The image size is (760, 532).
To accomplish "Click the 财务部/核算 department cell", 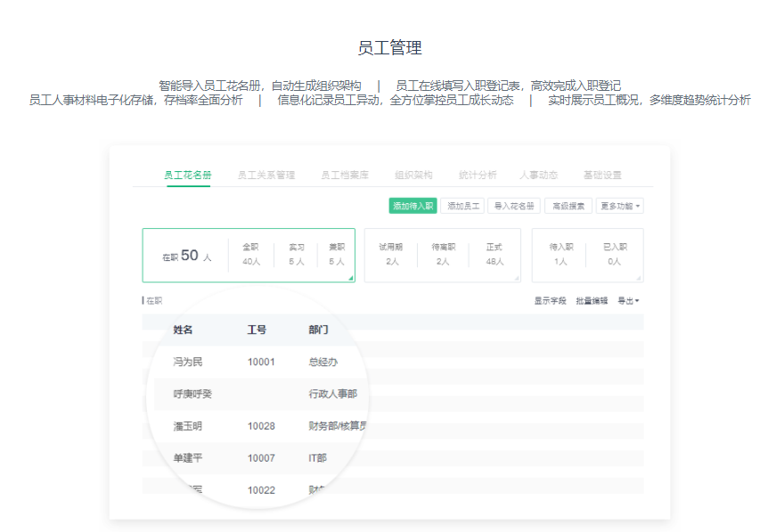I will pyautogui.click(x=338, y=426).
